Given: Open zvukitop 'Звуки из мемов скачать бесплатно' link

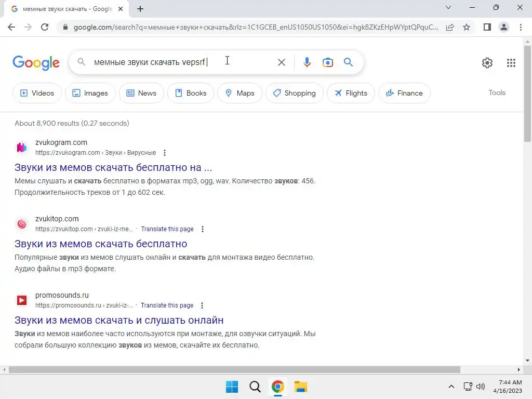Looking at the screenshot, I should (101, 244).
